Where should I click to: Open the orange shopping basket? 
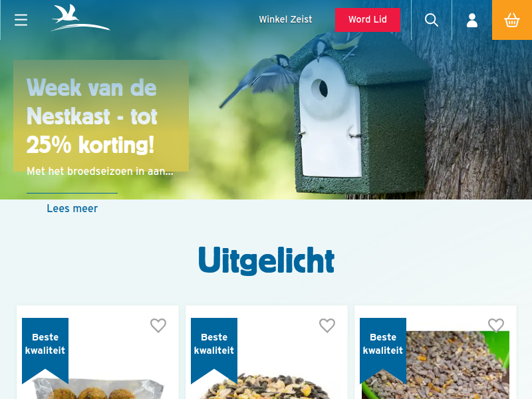point(512,20)
